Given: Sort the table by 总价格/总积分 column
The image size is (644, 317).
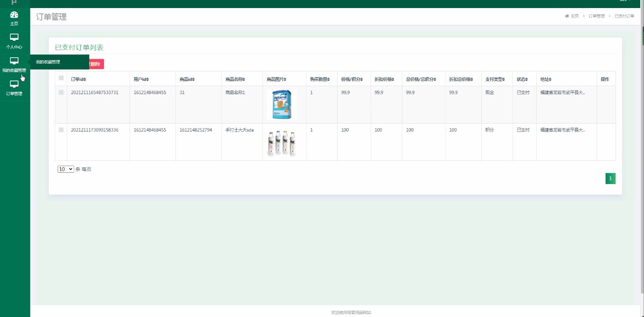Looking at the screenshot, I should [x=421, y=79].
